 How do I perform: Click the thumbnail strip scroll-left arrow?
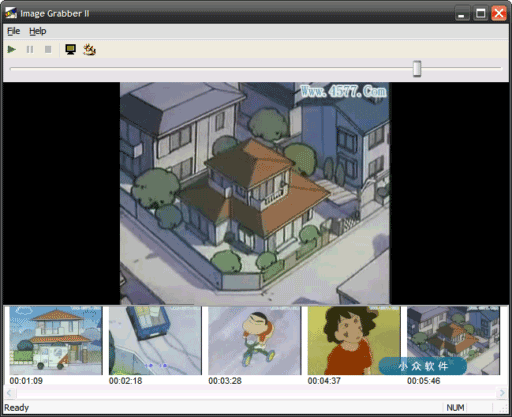[x=9, y=393]
